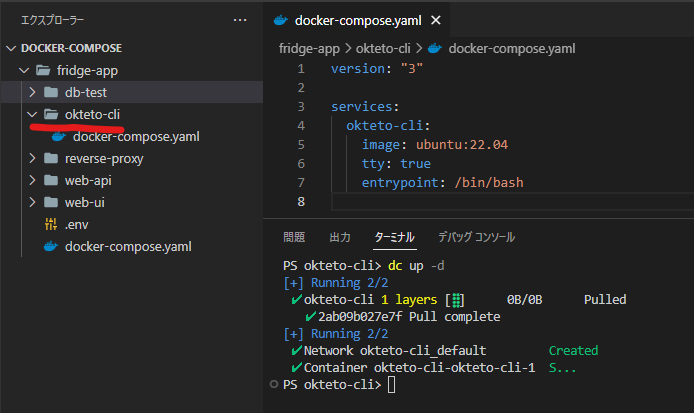Click the .env file settings icon
This screenshot has height=413, width=694.
point(51,224)
